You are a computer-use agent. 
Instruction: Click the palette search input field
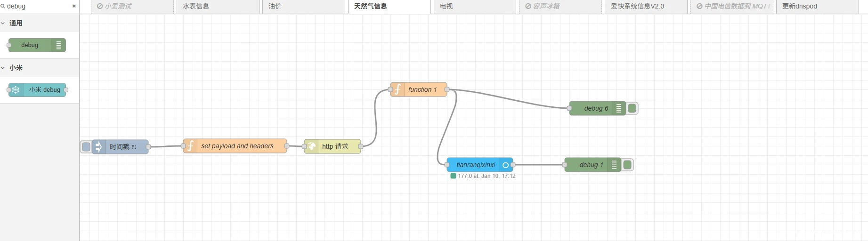pyautogui.click(x=38, y=6)
